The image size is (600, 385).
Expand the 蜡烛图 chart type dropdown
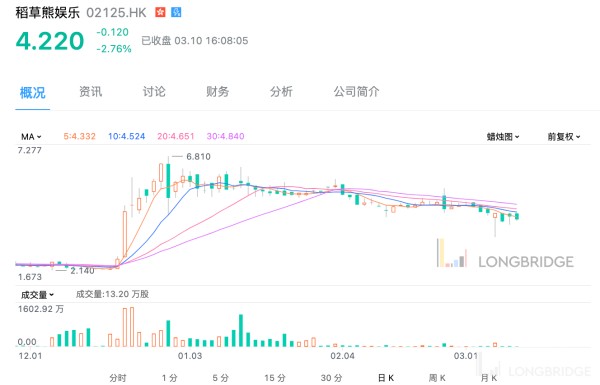503,137
